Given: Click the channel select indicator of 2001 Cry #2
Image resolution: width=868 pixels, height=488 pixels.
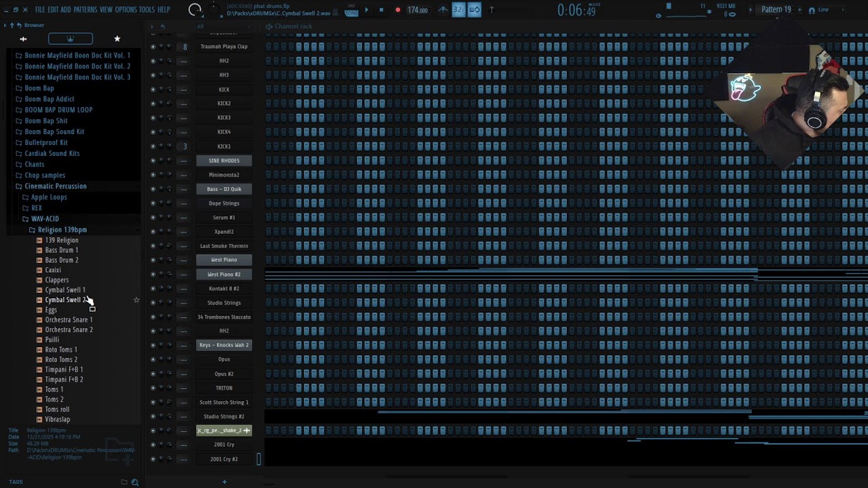Looking at the screenshot, I should (258, 460).
